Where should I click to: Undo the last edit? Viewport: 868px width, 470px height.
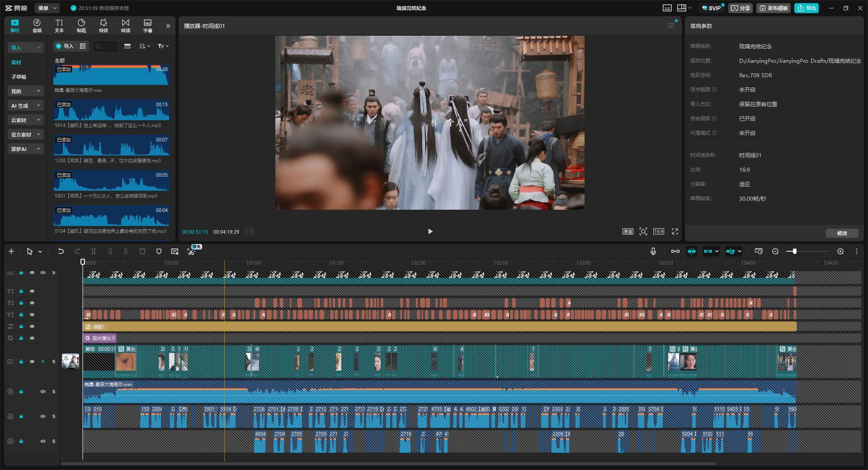point(61,251)
